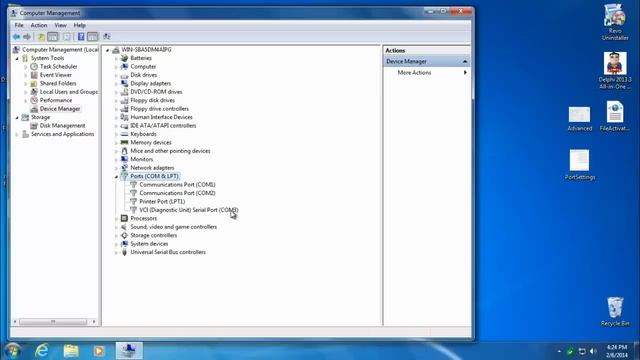Select the Storage controllers category
Viewport: 640px width, 360px height.
153,236
